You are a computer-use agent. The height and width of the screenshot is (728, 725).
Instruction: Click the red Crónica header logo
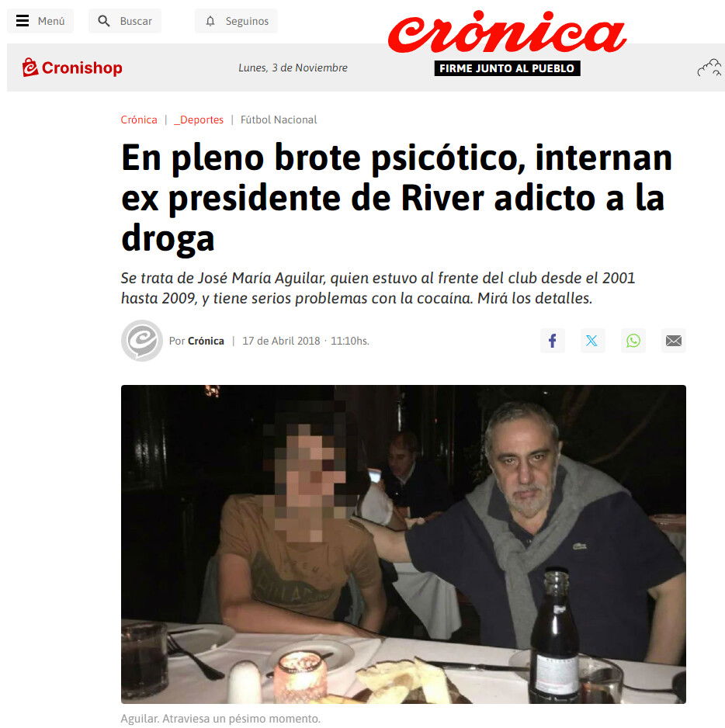(x=507, y=32)
